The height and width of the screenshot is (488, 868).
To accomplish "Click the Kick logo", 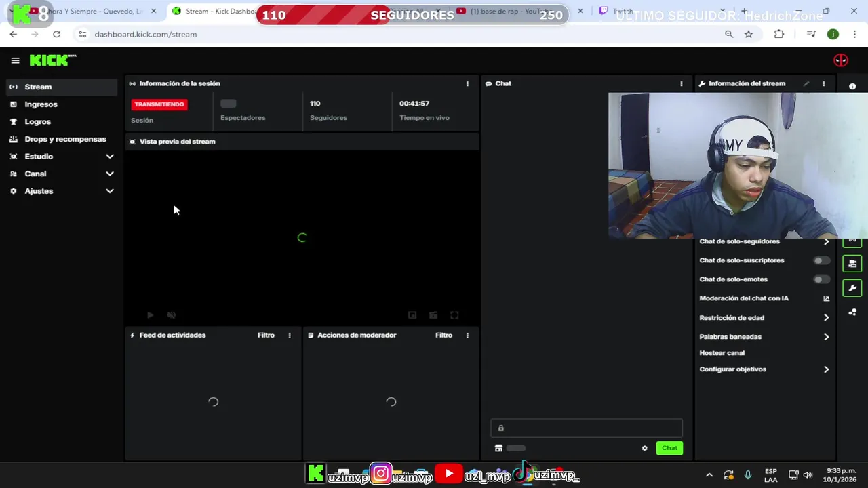I will point(53,60).
